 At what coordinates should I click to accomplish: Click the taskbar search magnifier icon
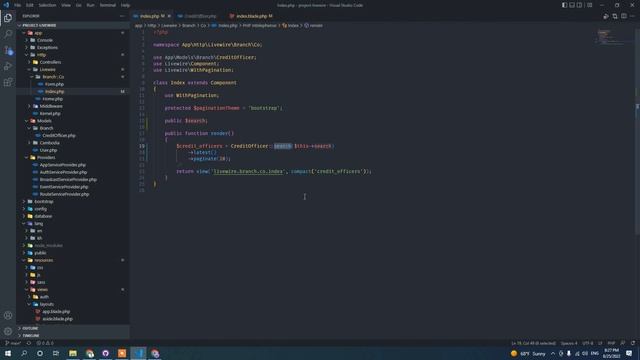point(24,353)
